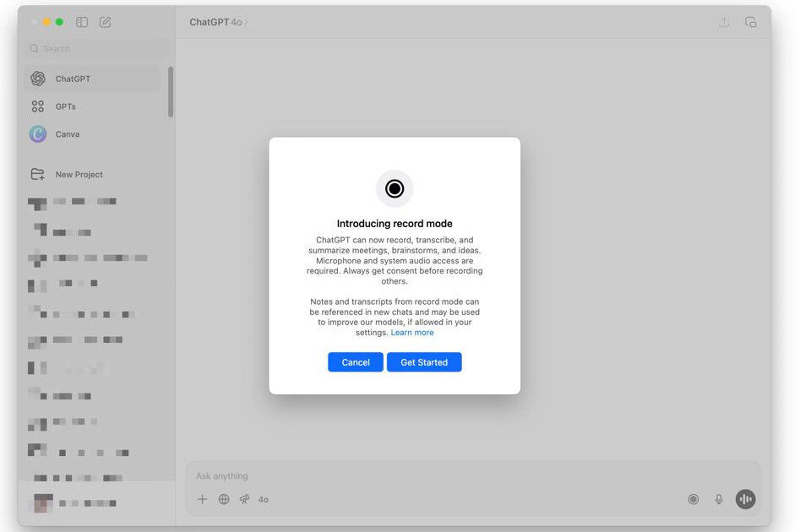Select Canva in the sidebar
Viewport: 811px width, 532px height.
92,134
